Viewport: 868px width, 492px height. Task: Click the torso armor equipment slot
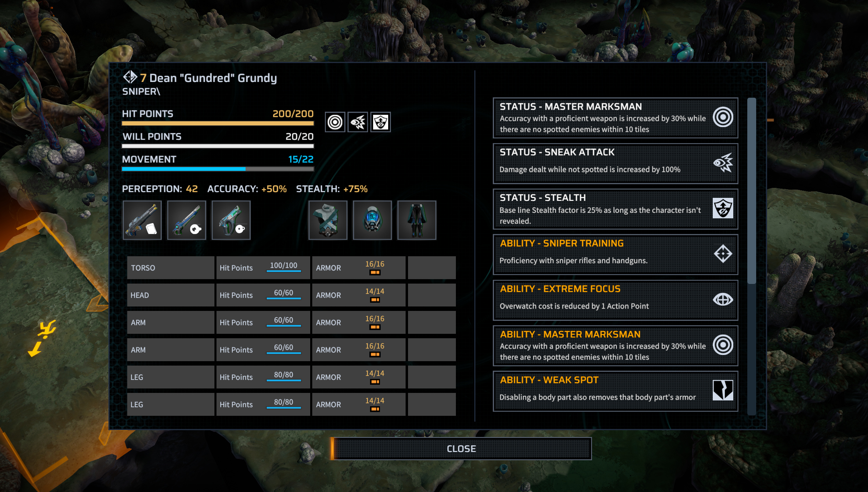[328, 220]
